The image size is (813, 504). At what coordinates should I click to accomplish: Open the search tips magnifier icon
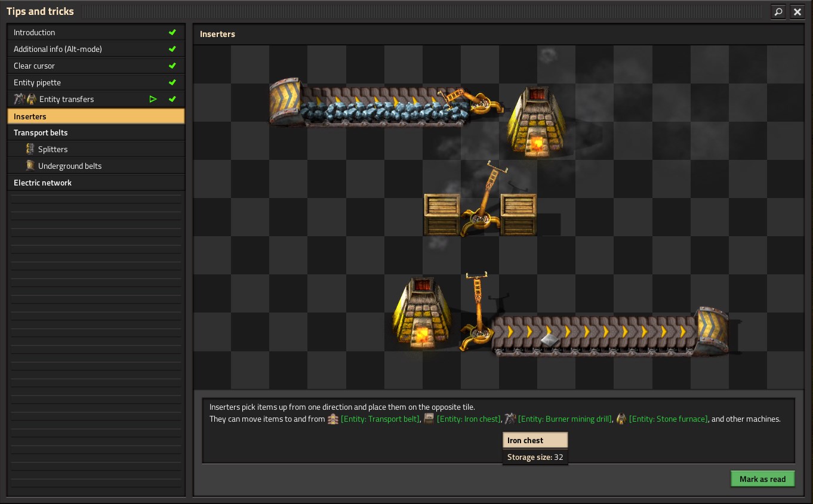click(x=778, y=11)
